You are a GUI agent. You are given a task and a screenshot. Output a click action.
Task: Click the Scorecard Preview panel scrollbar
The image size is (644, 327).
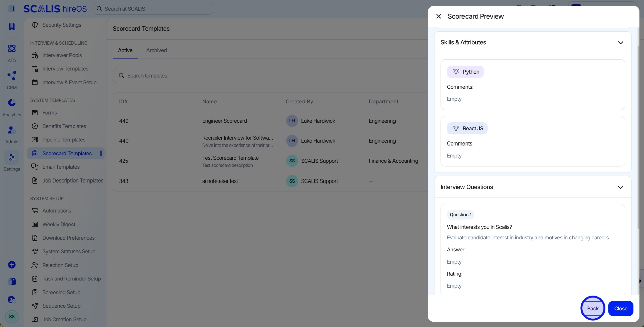click(x=638, y=137)
